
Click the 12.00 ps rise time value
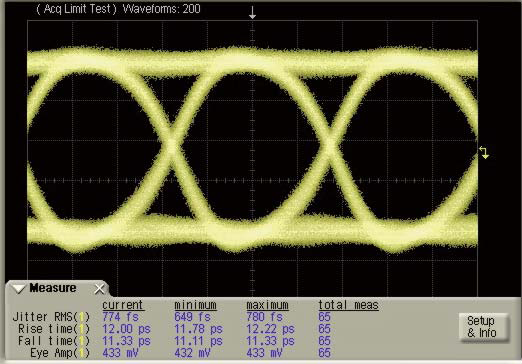pyautogui.click(x=126, y=329)
